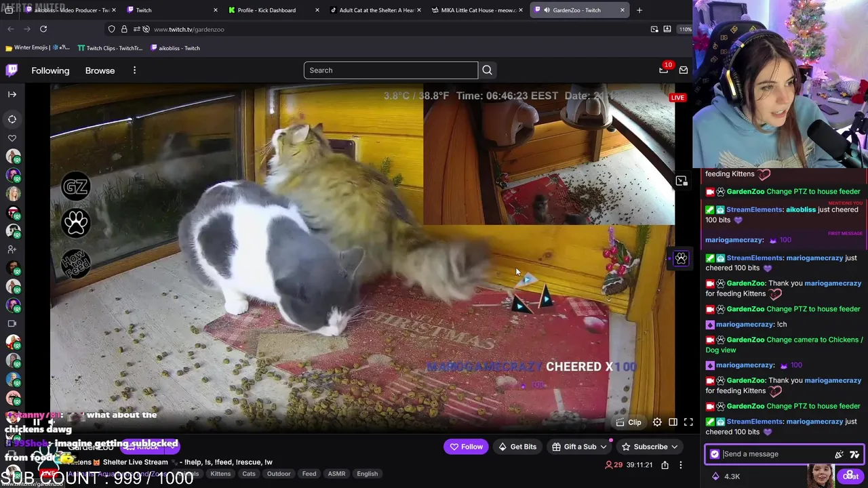Click aikobliss name in StreamElements cheer message
Image resolution: width=868 pixels, height=488 pixels.
[800, 210]
